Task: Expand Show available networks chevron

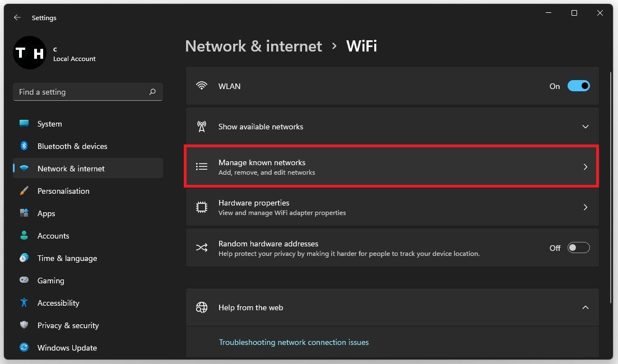Action: [x=585, y=127]
